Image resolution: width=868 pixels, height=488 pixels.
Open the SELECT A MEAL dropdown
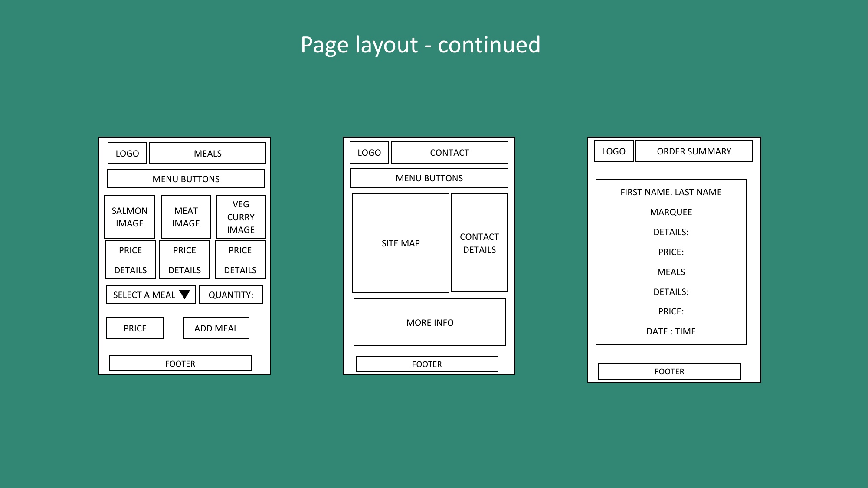(151, 294)
